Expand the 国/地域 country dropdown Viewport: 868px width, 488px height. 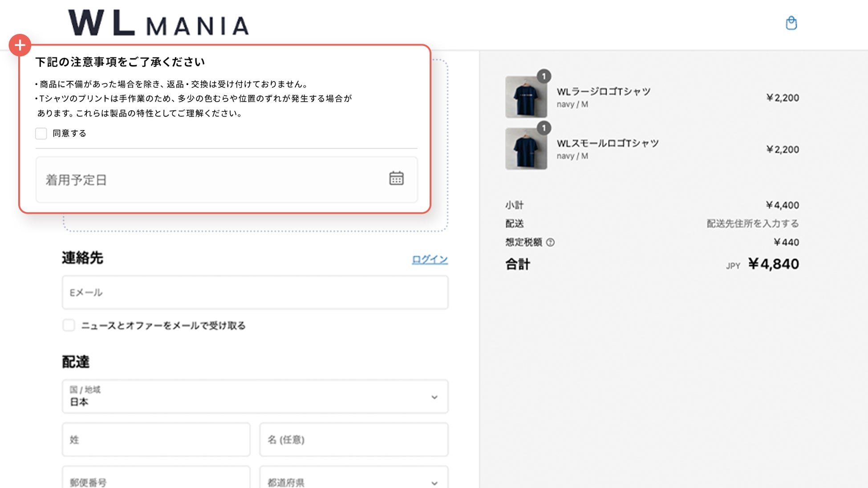(x=255, y=396)
